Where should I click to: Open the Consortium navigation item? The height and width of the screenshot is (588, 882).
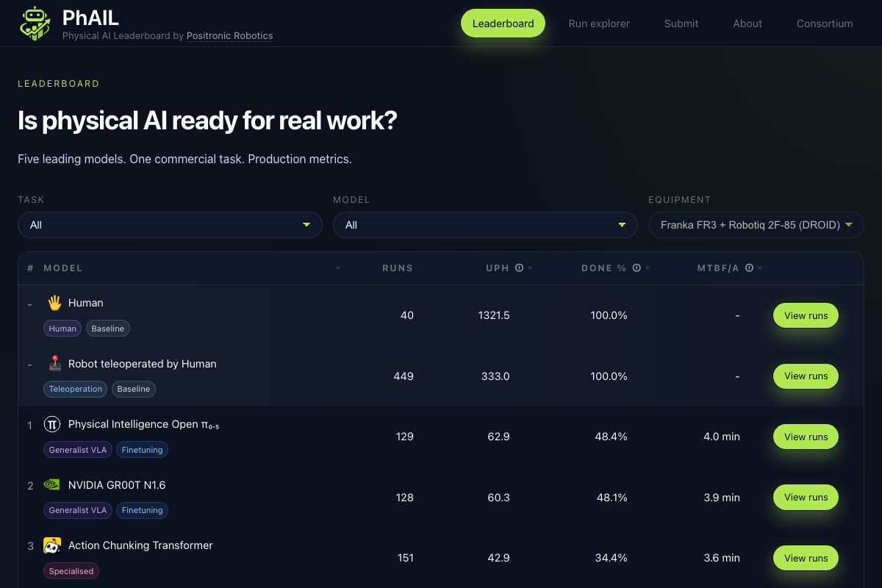point(825,23)
